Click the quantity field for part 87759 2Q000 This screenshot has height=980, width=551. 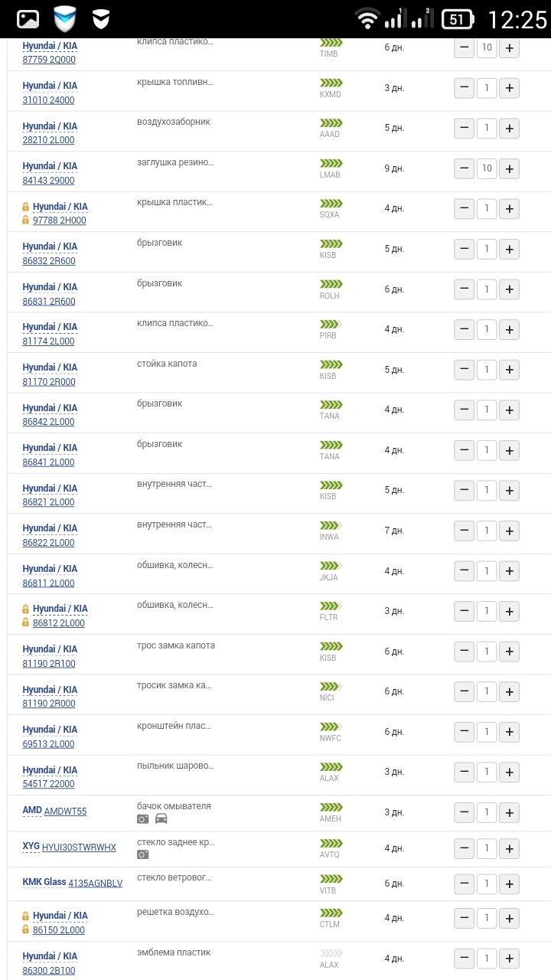487,48
